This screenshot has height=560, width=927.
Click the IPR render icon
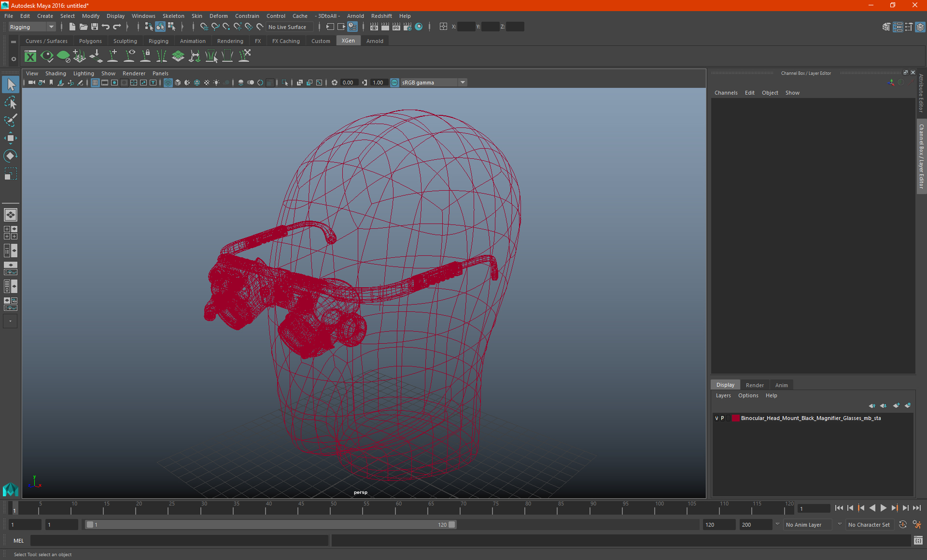[x=396, y=27]
